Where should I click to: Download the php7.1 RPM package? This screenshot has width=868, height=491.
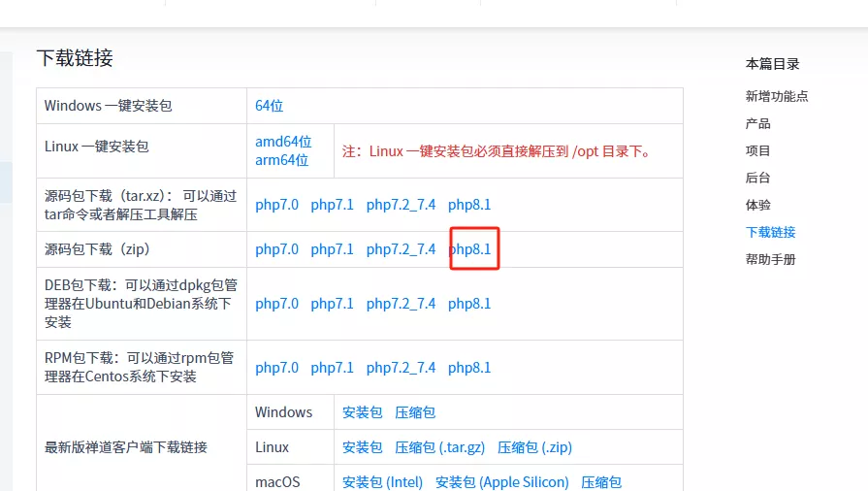332,368
